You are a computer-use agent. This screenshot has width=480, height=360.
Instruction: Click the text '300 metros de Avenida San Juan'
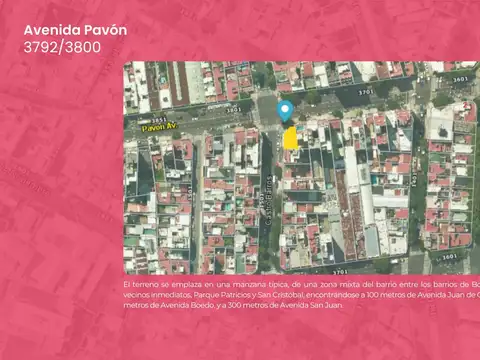(285, 305)
